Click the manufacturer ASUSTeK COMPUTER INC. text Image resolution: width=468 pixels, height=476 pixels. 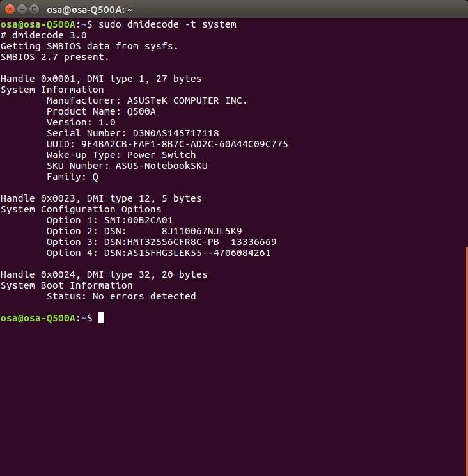pyautogui.click(x=187, y=100)
